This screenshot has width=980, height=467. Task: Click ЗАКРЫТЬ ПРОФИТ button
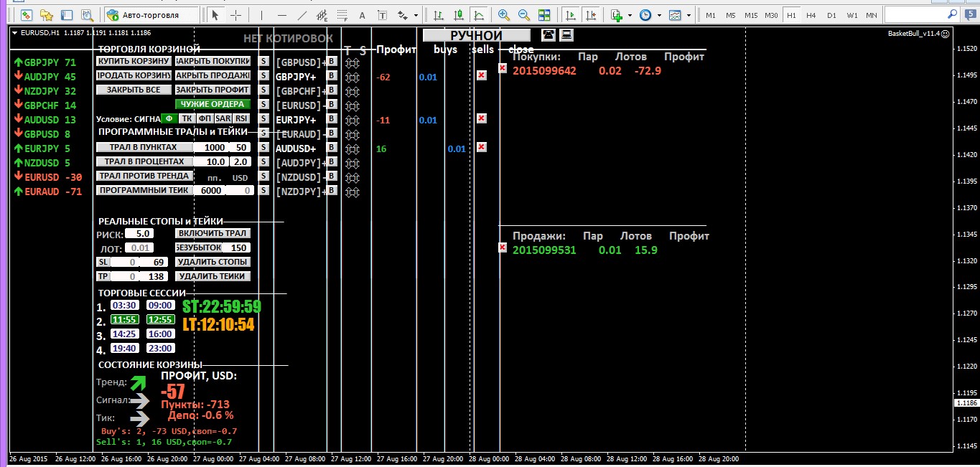(x=213, y=90)
